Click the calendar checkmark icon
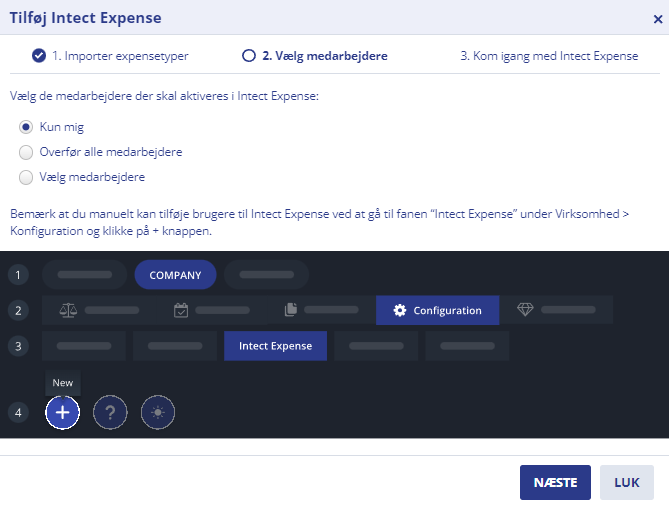The height and width of the screenshot is (506, 669). pyautogui.click(x=181, y=310)
